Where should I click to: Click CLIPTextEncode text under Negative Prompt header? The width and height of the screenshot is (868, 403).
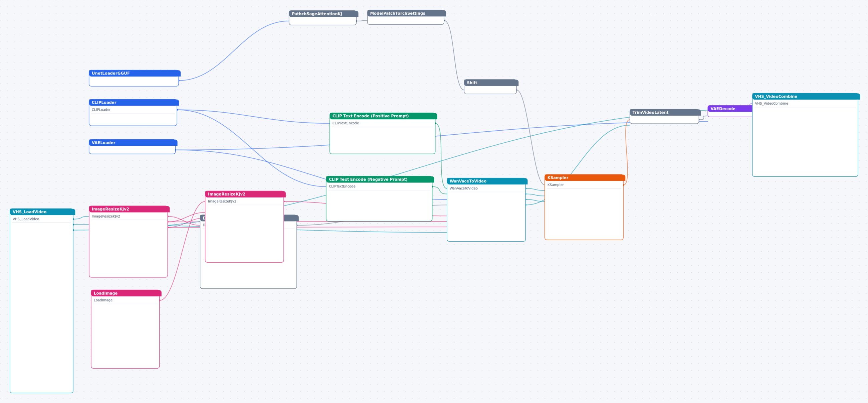[342, 186]
